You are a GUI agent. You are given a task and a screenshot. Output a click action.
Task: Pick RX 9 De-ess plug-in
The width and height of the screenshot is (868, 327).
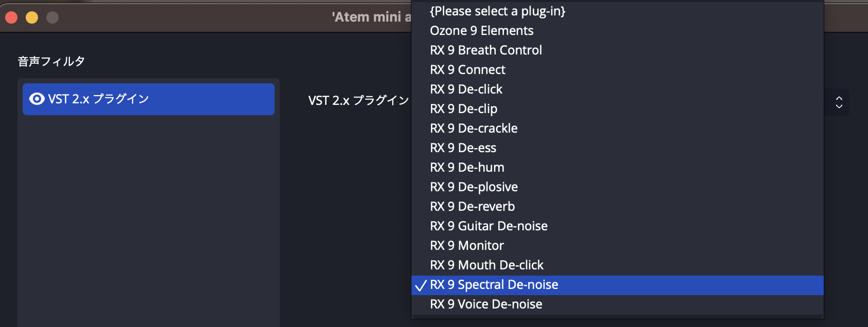click(463, 148)
